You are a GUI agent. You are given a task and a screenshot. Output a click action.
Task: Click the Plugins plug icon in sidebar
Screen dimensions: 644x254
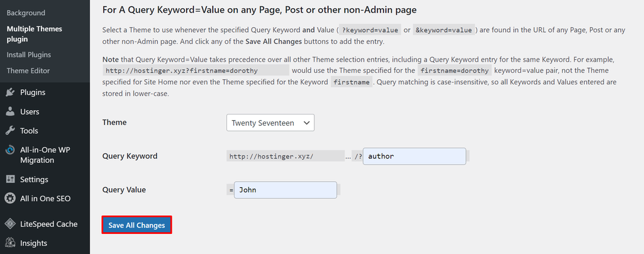pos(10,92)
